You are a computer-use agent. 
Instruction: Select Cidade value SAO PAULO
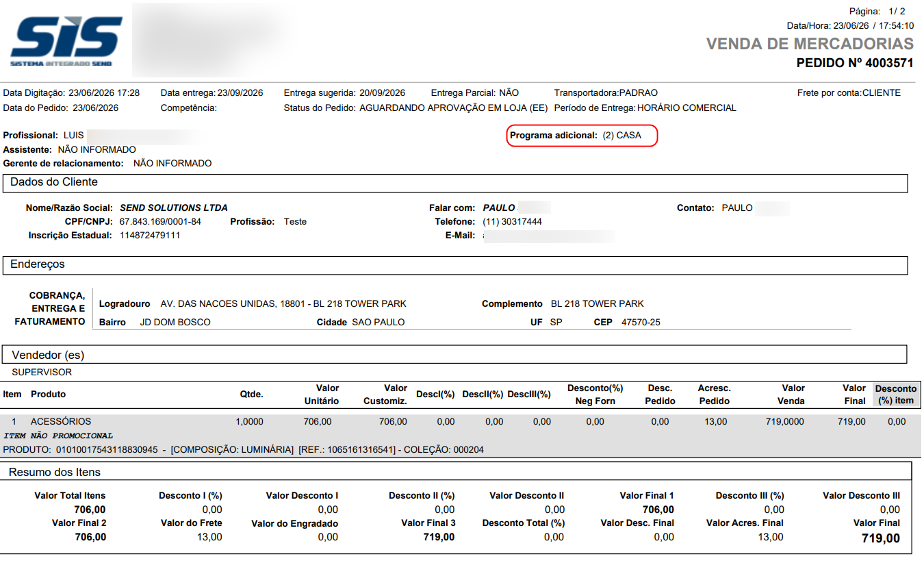tap(378, 322)
